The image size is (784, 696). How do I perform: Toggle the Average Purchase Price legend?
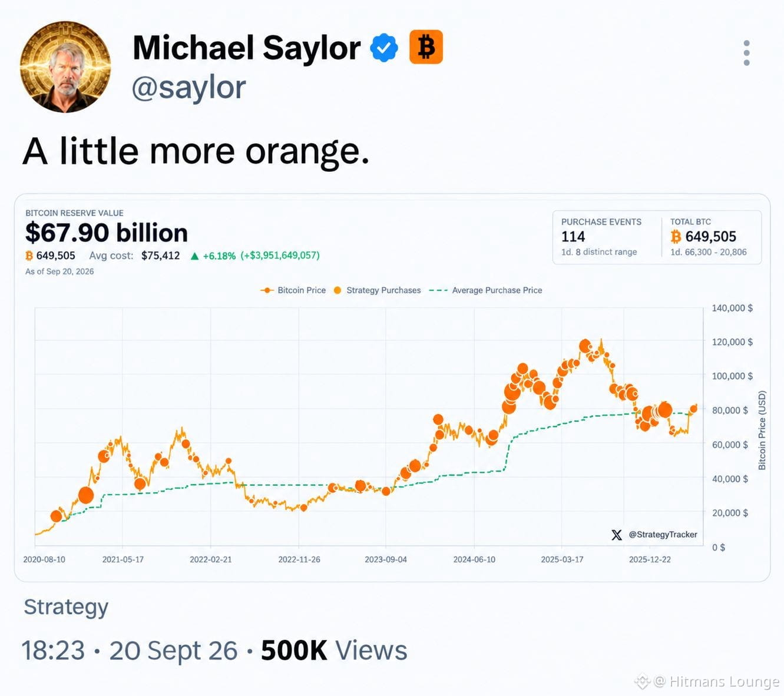click(x=486, y=290)
